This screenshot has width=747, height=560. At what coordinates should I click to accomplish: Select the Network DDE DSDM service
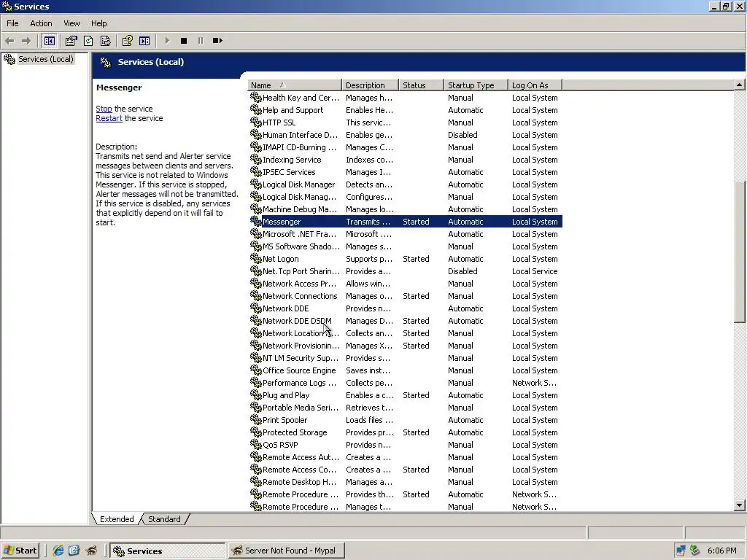point(405,321)
